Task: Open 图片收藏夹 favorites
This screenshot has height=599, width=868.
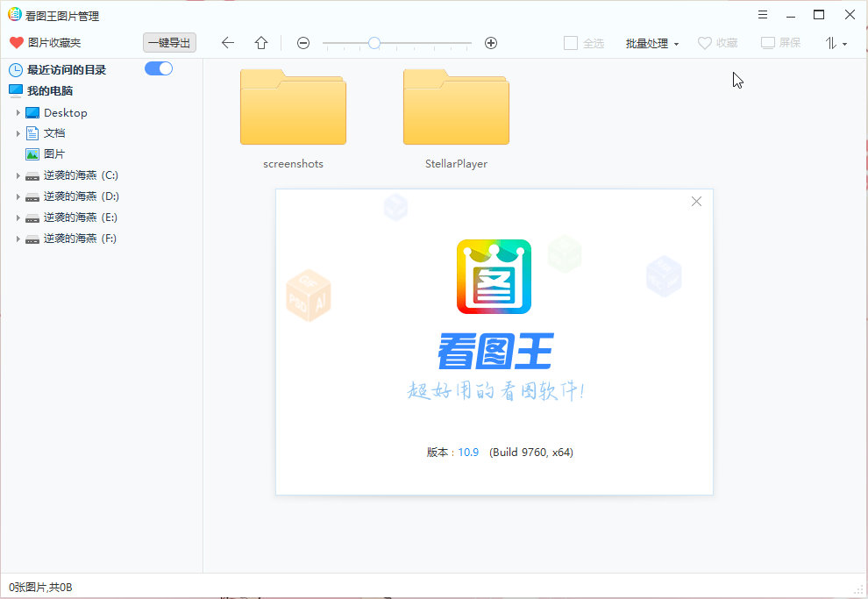Action: 54,43
